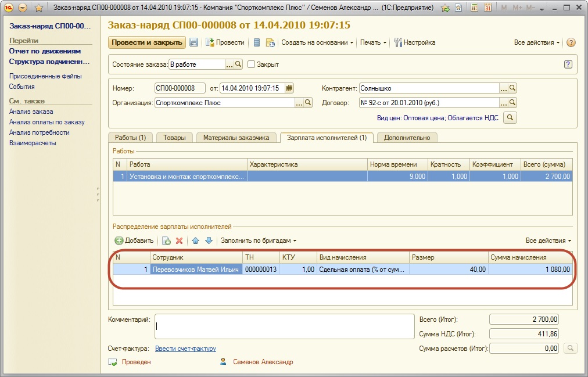Open the calculator from title bar

[x=475, y=8]
